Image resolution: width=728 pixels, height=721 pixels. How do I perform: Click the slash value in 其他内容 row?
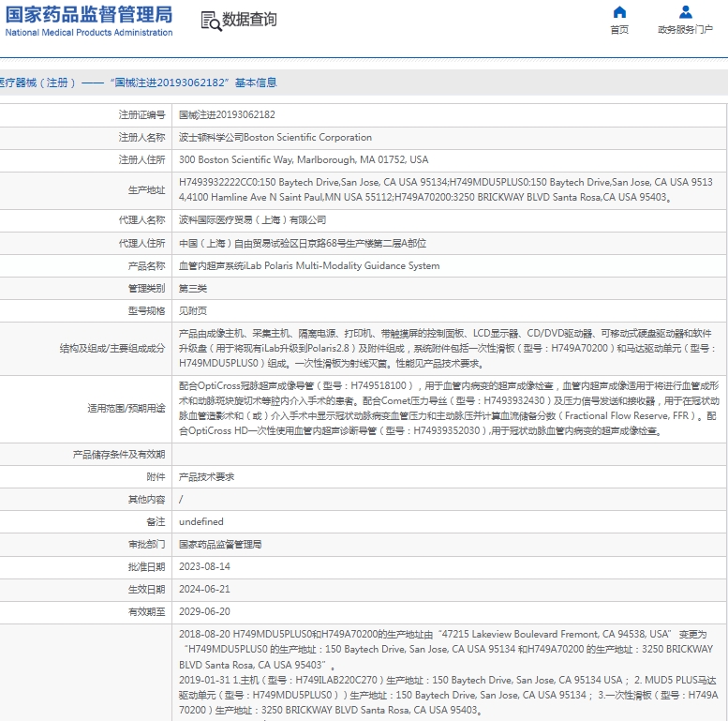coord(181,500)
